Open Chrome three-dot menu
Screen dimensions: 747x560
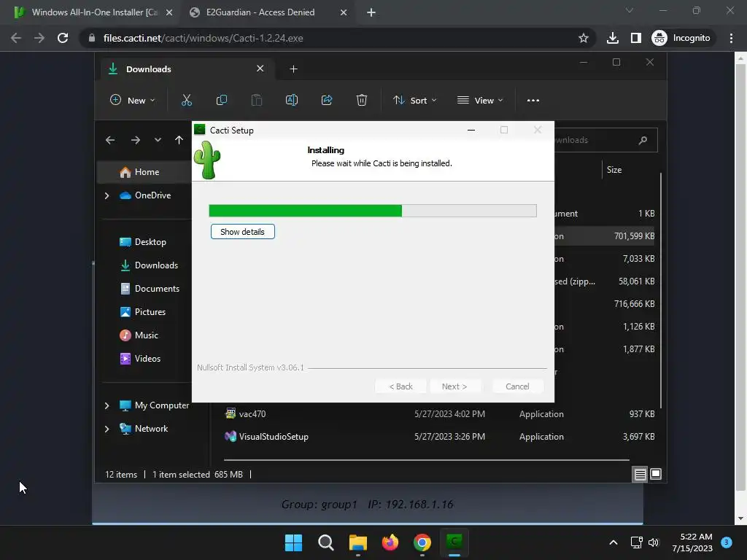[731, 38]
